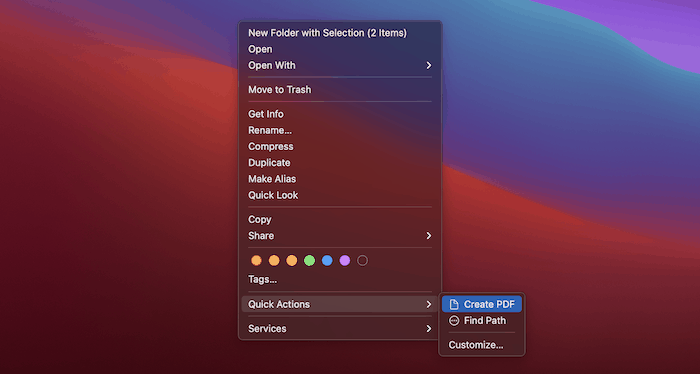
Task: Choose Make Alias
Action: (272, 179)
